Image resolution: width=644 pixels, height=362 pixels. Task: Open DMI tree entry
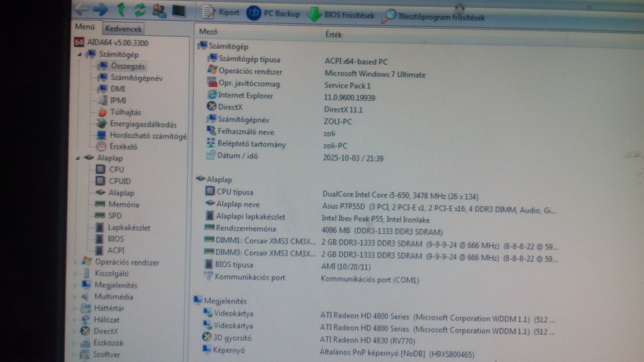coord(118,89)
